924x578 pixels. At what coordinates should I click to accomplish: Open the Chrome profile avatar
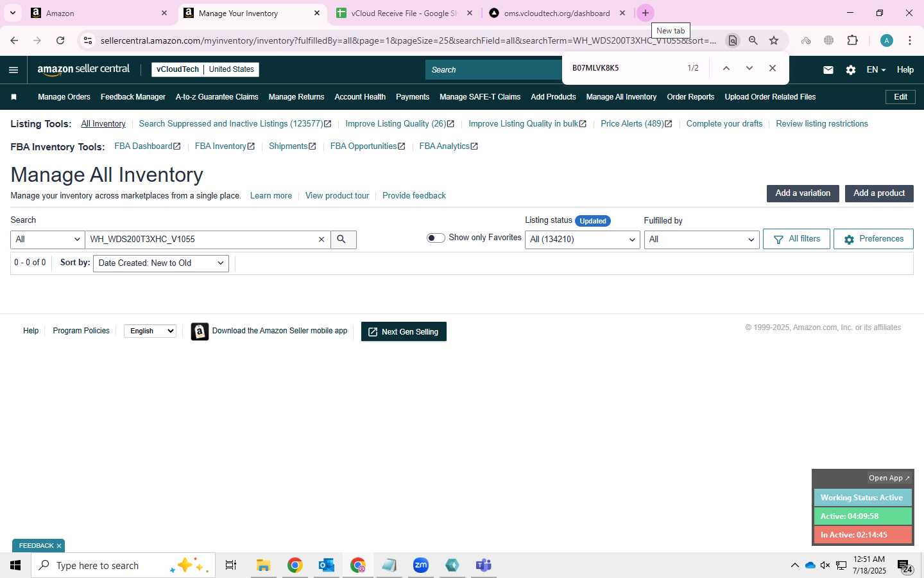(887, 40)
